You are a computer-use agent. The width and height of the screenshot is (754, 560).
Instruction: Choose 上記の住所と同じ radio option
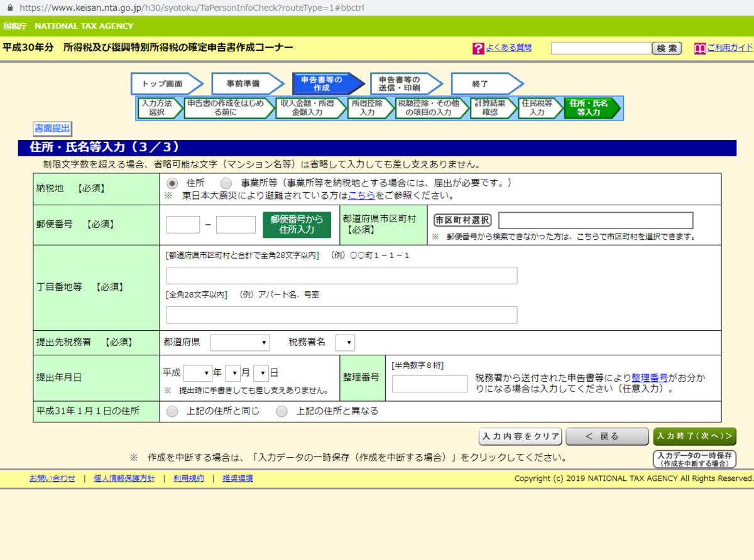pyautogui.click(x=172, y=412)
